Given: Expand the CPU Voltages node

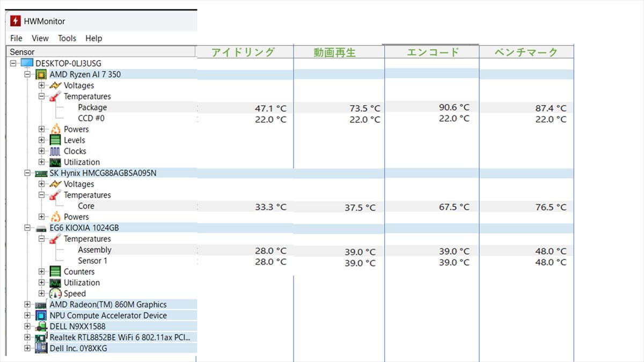Looking at the screenshot, I should pyautogui.click(x=42, y=86).
